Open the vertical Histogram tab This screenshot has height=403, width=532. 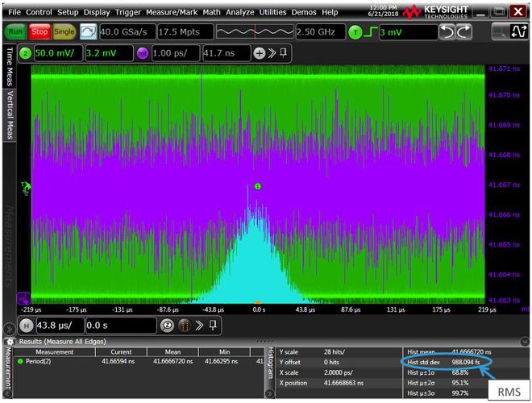pyautogui.click(x=270, y=363)
